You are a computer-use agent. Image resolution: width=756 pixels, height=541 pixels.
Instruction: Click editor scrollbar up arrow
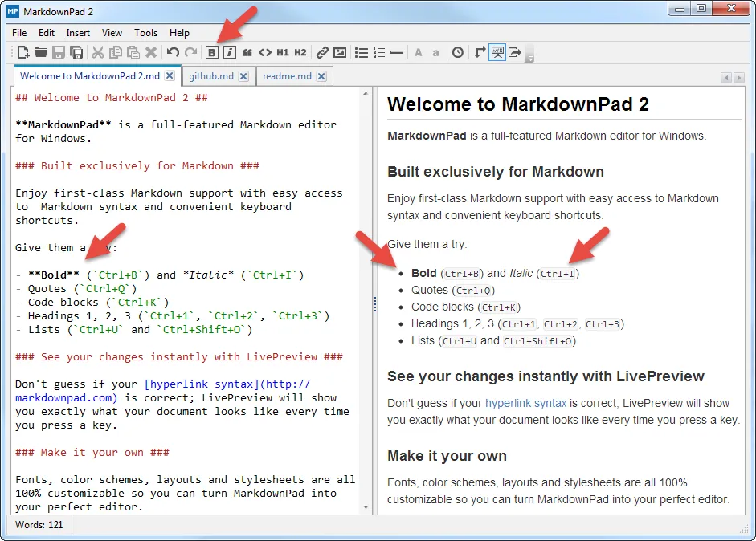coord(366,93)
